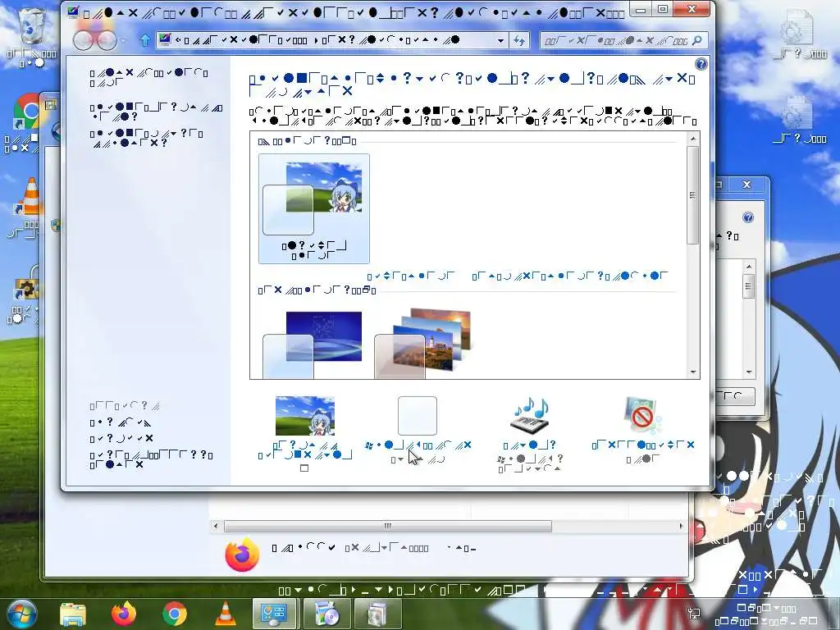Switch to the rightmost open taskbar program button
This screenshot has height=630, width=840.
pos(378,614)
